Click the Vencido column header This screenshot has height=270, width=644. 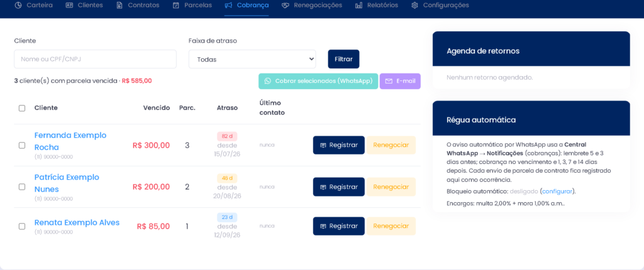pos(157,108)
